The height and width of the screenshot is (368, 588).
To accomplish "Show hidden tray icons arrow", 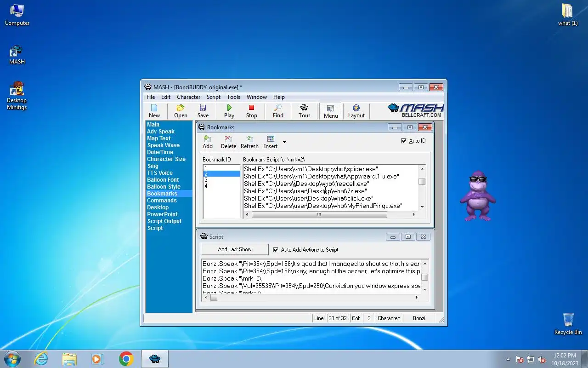I will click(x=508, y=359).
